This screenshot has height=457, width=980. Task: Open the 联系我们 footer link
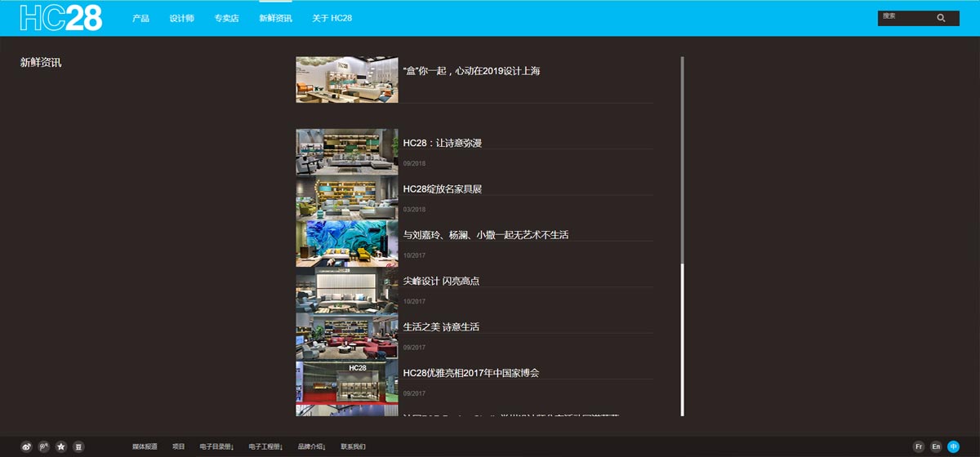(x=354, y=446)
